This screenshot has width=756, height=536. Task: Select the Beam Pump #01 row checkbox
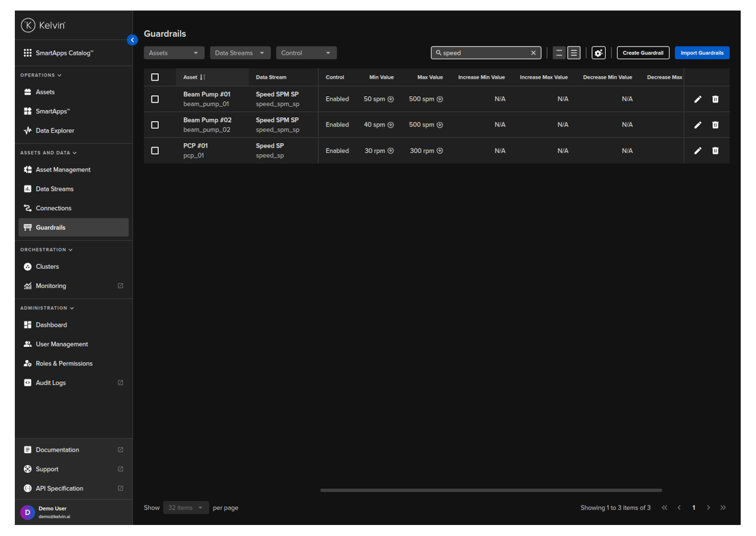155,99
